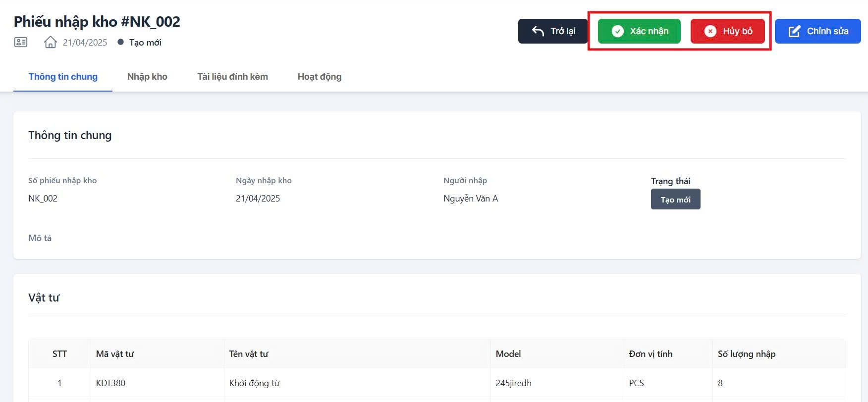Select the Đơn vị tính column header
Viewport: 868px width, 402px height.
(x=651, y=354)
